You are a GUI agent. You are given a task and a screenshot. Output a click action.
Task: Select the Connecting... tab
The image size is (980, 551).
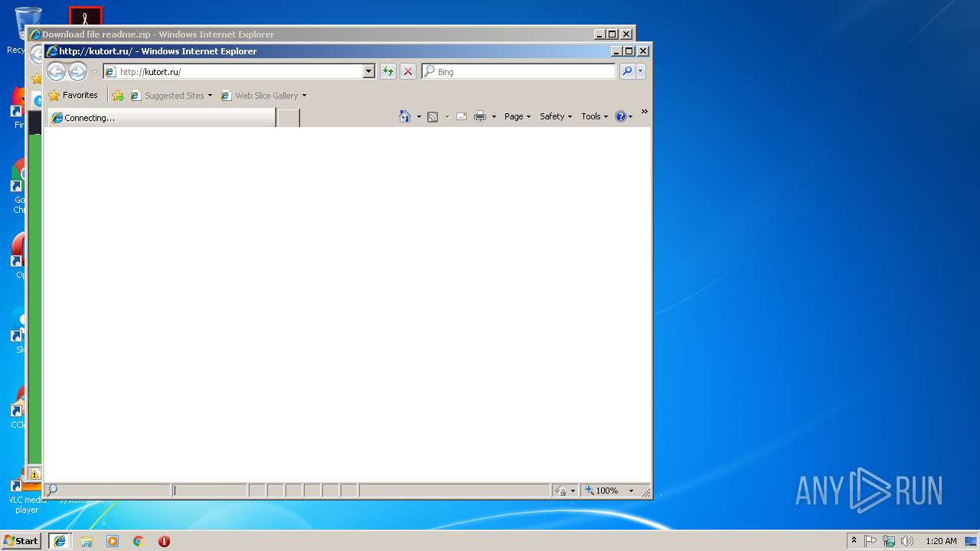click(162, 118)
